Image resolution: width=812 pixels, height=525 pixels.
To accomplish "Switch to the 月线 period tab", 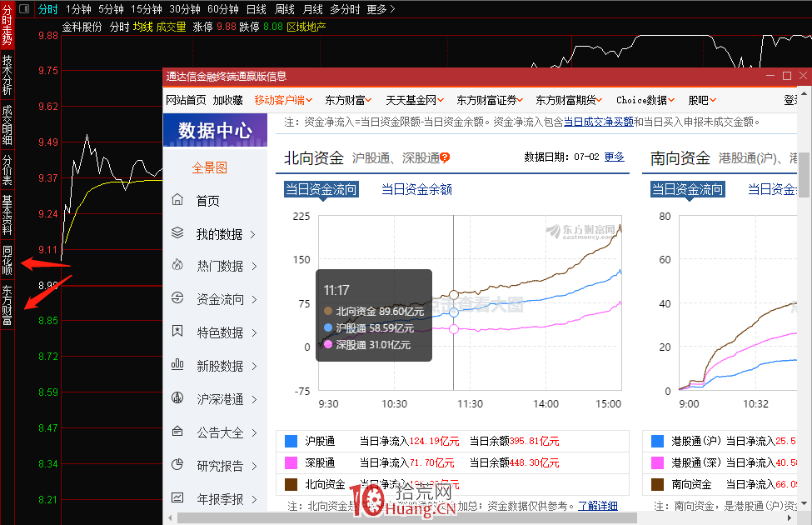I will click(313, 9).
